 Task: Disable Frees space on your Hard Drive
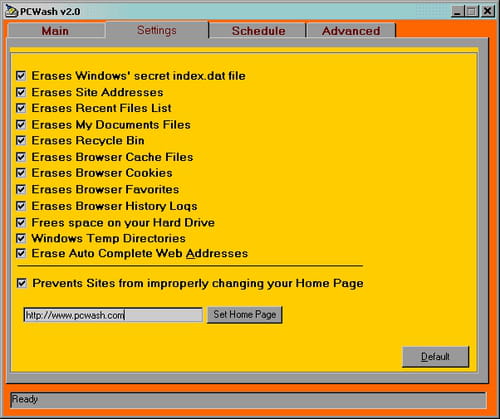pyautogui.click(x=21, y=222)
